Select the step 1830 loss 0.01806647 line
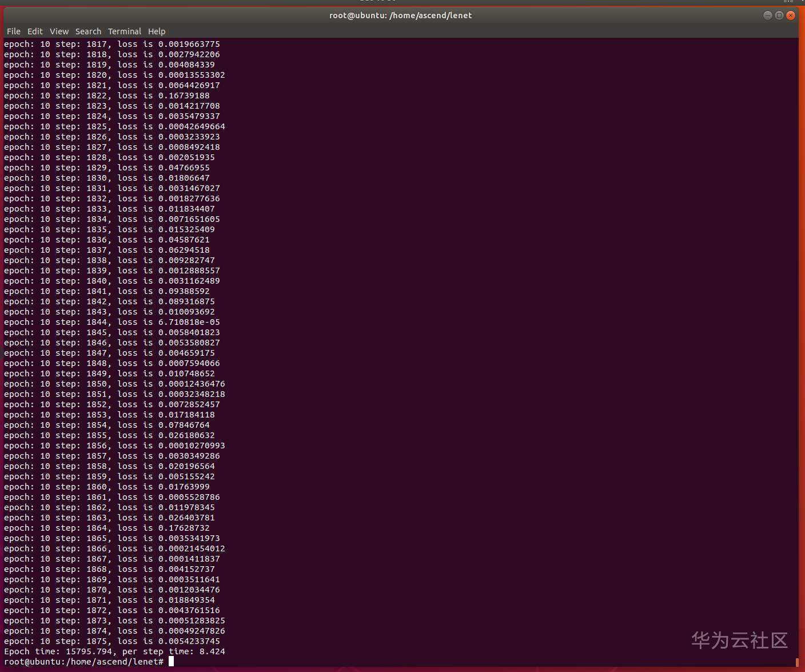This screenshot has width=805, height=672. (107, 178)
